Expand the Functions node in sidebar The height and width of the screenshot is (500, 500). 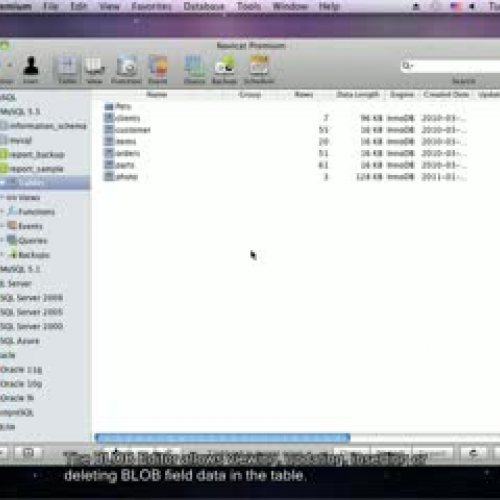tap(2, 212)
